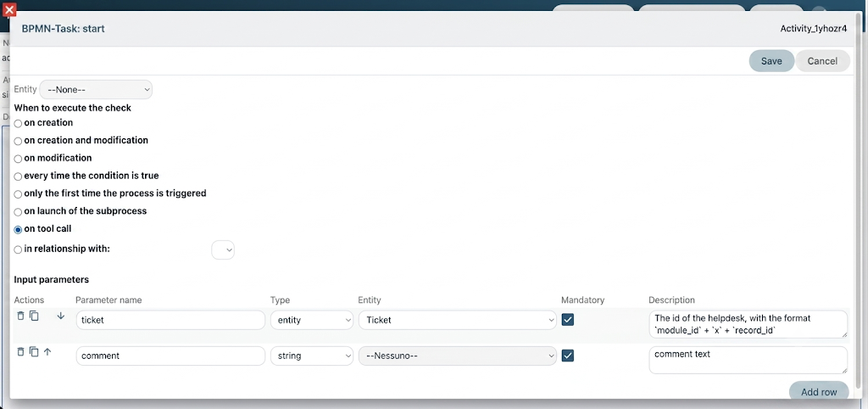Image resolution: width=868 pixels, height=409 pixels.
Task: Copy the comment parameter row
Action: click(x=34, y=352)
